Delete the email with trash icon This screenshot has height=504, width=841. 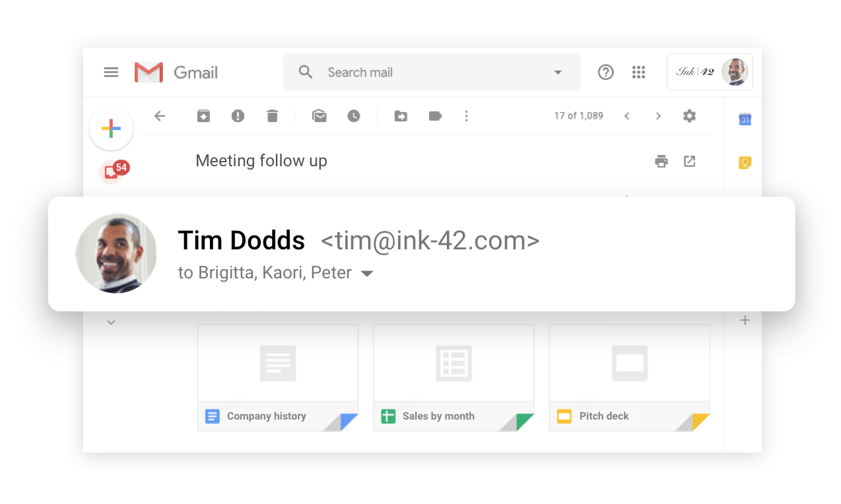pyautogui.click(x=272, y=116)
